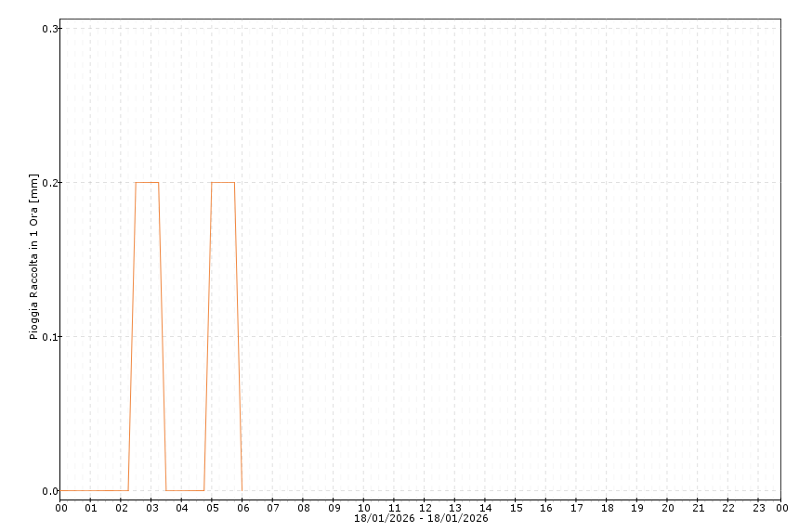Select the 18 hour tick label
Image resolution: width=799 pixels, height=532 pixels.
click(607, 508)
